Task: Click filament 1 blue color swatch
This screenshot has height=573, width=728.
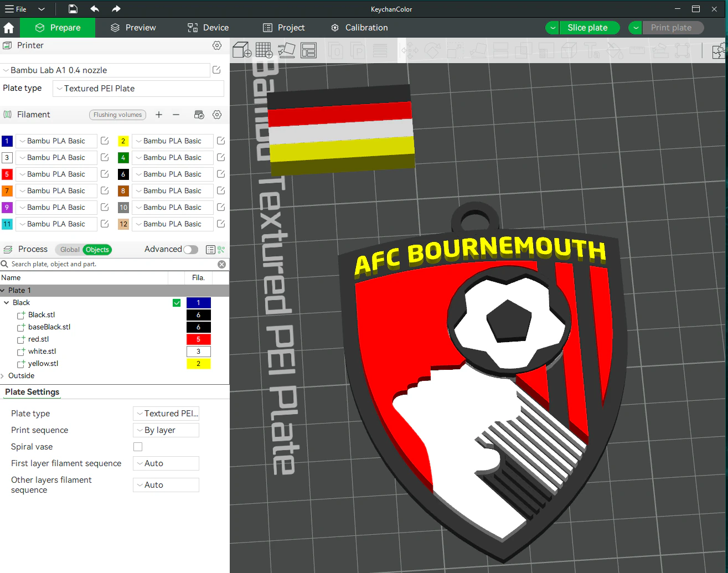Action: point(7,141)
